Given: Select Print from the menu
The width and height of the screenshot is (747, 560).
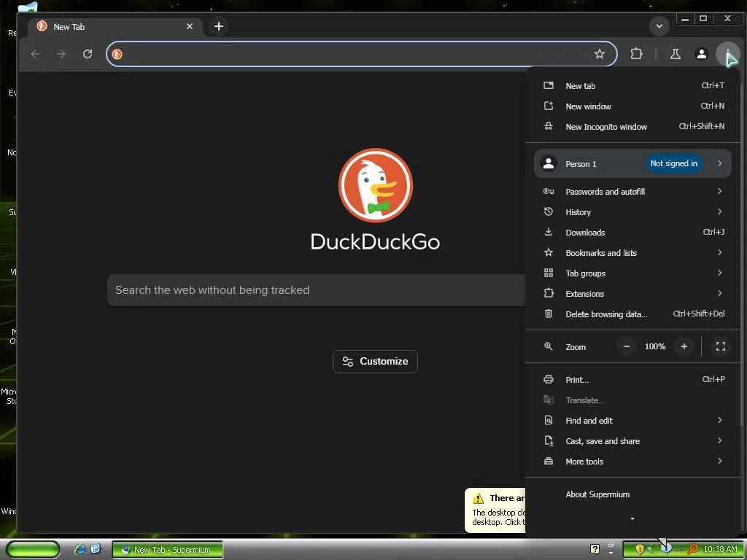Looking at the screenshot, I should coord(632,379).
